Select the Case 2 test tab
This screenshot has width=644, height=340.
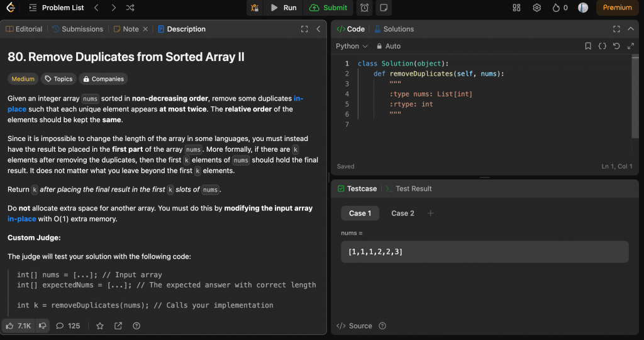402,213
